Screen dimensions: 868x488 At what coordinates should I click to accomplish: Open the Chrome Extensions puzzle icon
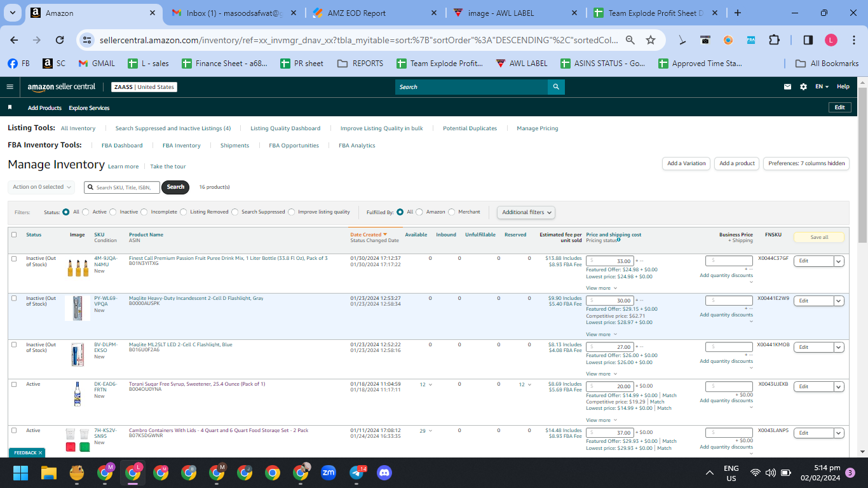pos(774,40)
